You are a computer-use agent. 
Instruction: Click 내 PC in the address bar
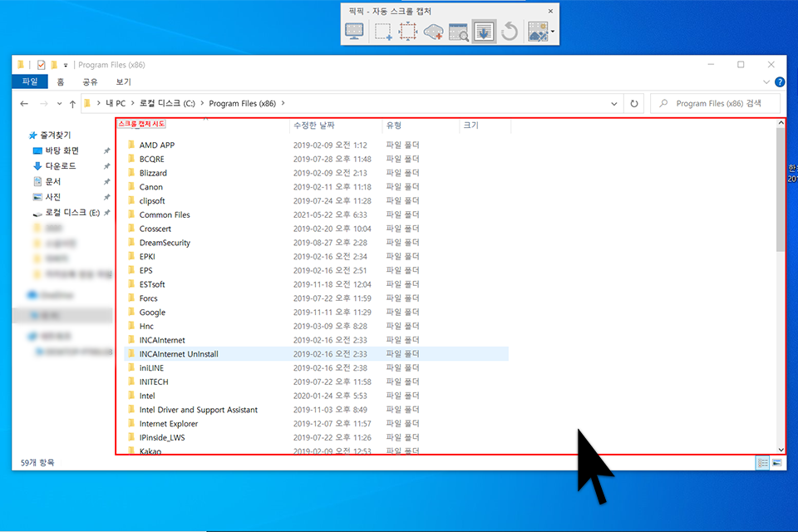(116, 103)
